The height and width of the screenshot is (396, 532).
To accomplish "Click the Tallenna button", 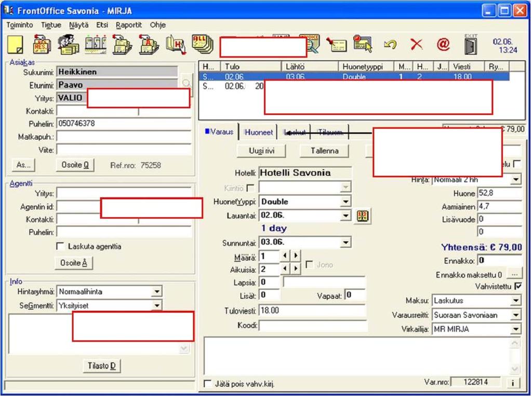I will click(x=324, y=151).
